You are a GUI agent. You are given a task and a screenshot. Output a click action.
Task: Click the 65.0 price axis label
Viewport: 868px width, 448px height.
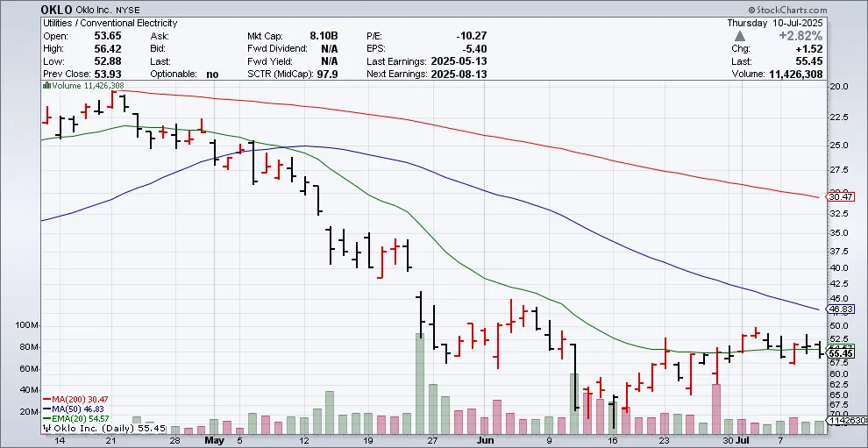(x=840, y=395)
